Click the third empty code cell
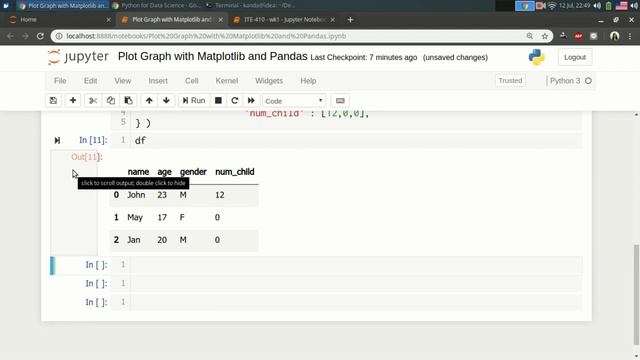Viewport: 640px width, 360px height. [x=356, y=302]
